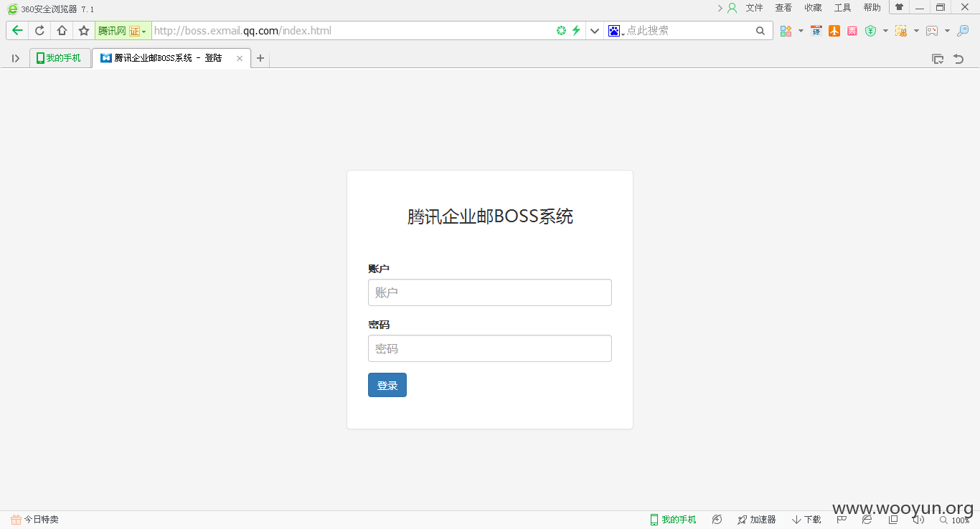Image resolution: width=980 pixels, height=529 pixels.
Task: Open 我的手机 in the status bar
Action: (x=673, y=520)
